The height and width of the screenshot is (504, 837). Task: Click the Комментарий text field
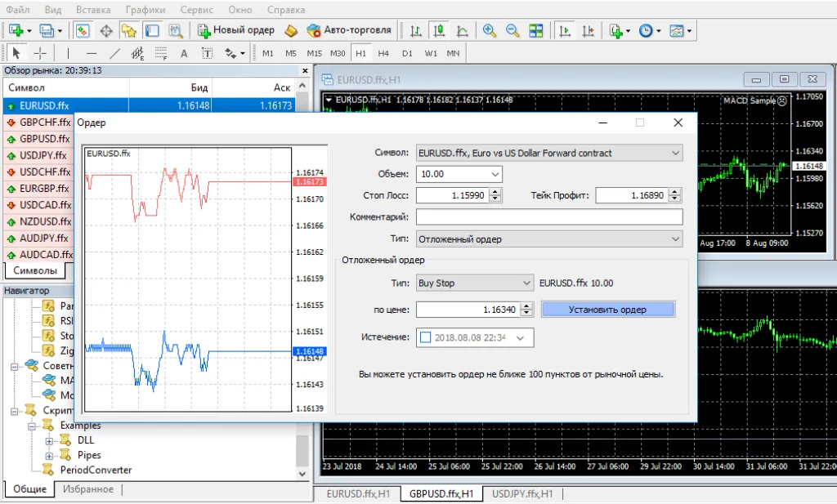[548, 217]
